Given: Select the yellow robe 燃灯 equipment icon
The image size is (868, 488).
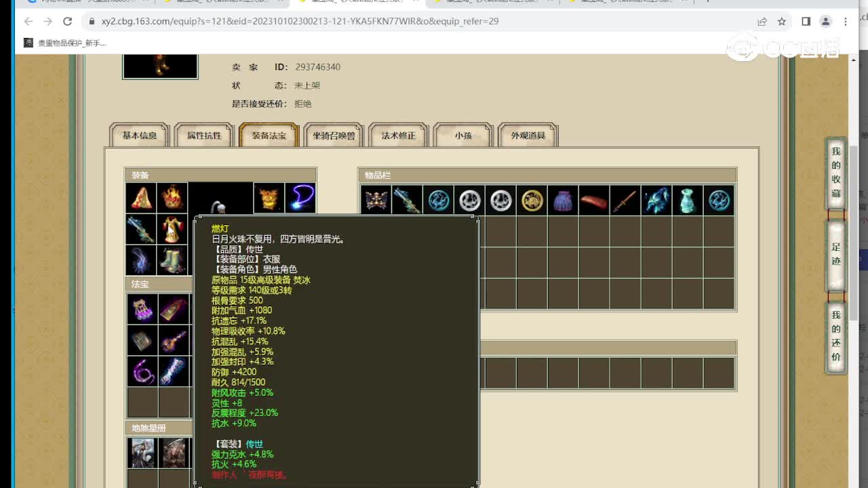Looking at the screenshot, I should click(x=173, y=229).
